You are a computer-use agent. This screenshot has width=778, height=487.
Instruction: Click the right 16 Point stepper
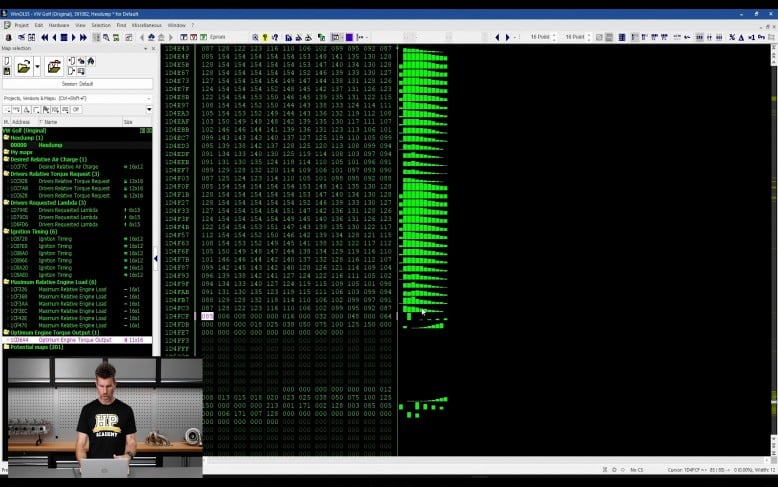click(x=588, y=37)
